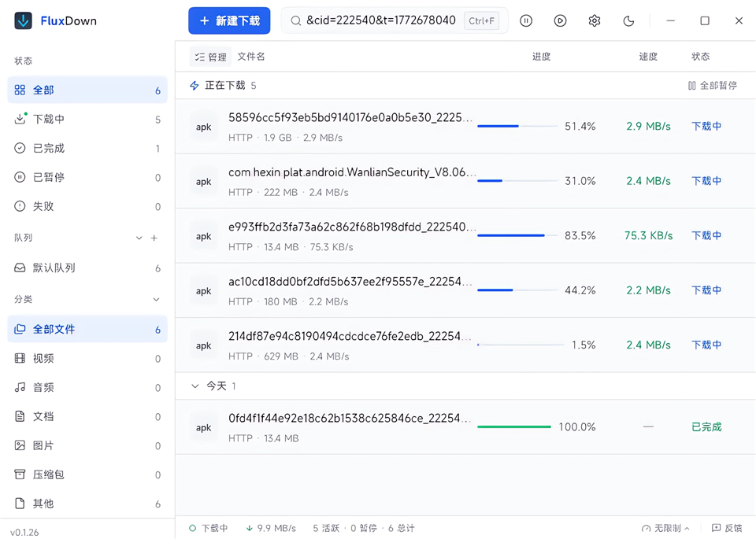The image size is (756, 539).
Task: Open the settings gear icon
Action: (595, 21)
